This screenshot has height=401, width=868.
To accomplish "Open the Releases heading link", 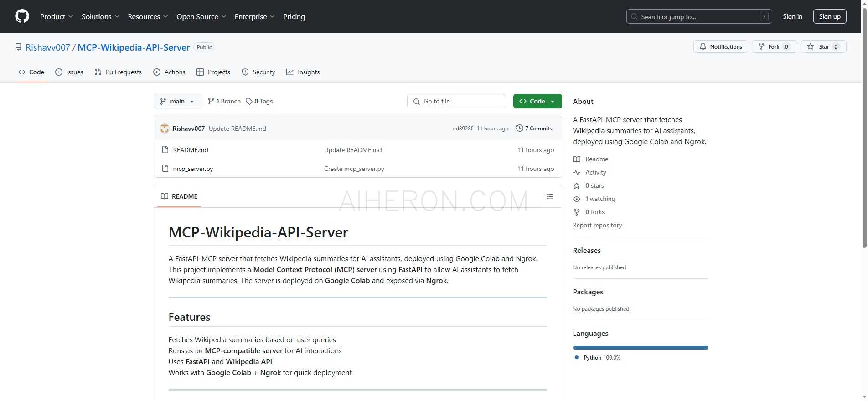I will (587, 251).
